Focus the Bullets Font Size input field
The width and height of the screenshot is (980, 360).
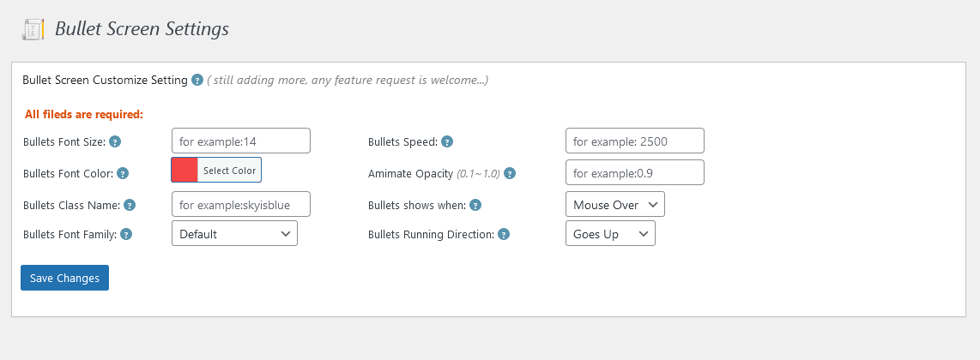[240, 141]
